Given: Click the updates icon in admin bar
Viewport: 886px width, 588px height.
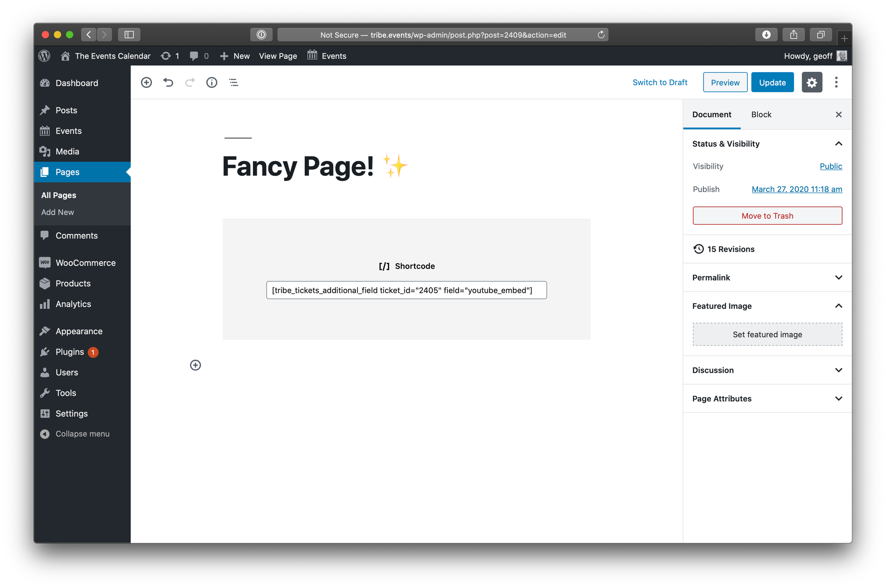Looking at the screenshot, I should coord(170,56).
